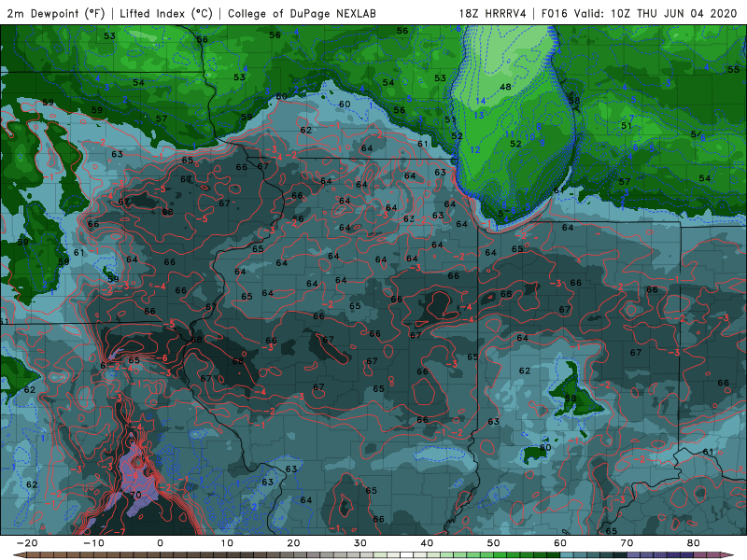
Task: Click the purple color bar segment under 70
Action: (x=634, y=555)
